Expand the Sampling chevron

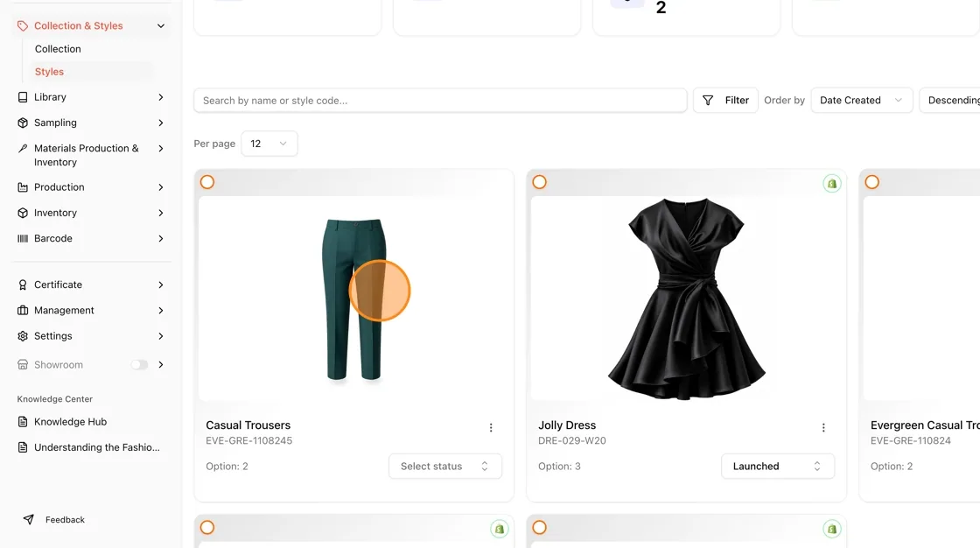pos(161,123)
